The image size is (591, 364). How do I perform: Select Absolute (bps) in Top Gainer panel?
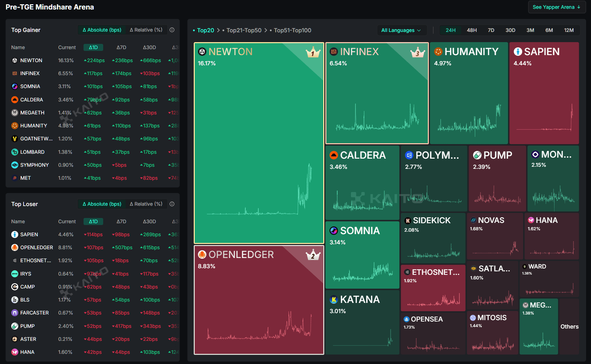coord(102,30)
